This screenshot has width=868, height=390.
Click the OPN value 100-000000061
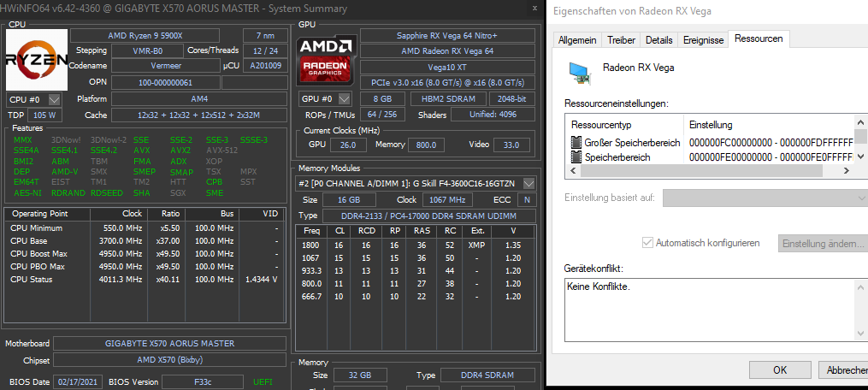click(x=166, y=83)
